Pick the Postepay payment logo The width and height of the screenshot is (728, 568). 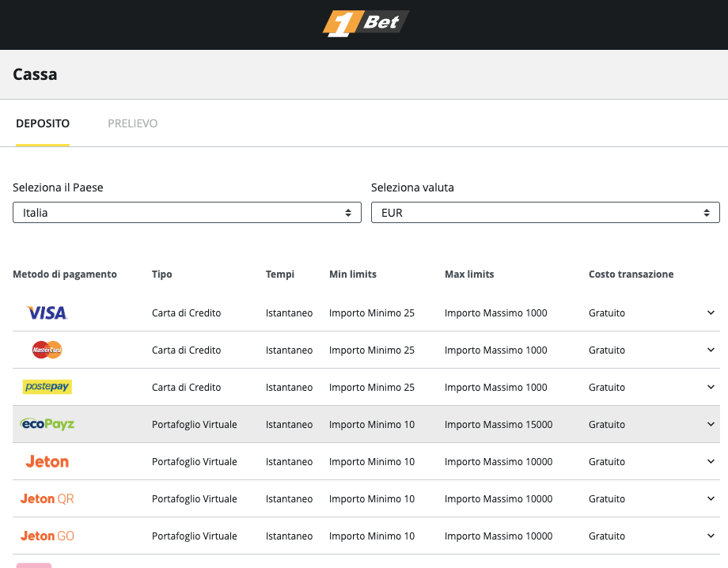click(47, 387)
